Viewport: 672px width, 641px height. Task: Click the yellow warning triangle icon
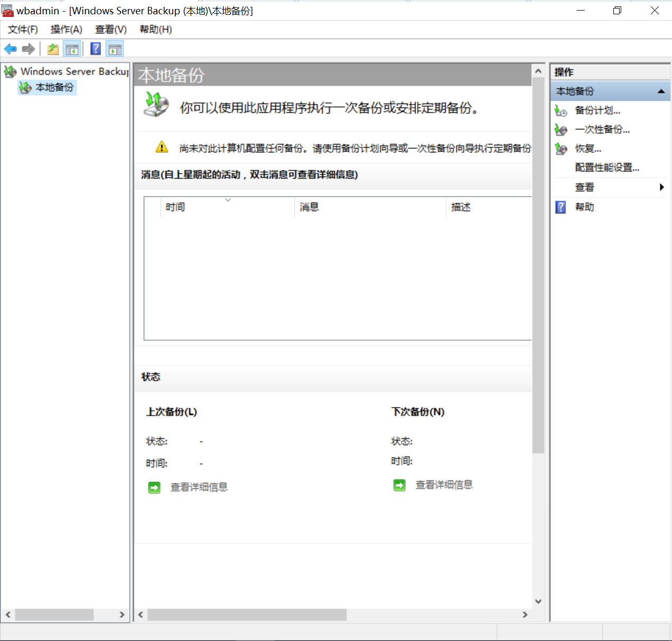162,147
